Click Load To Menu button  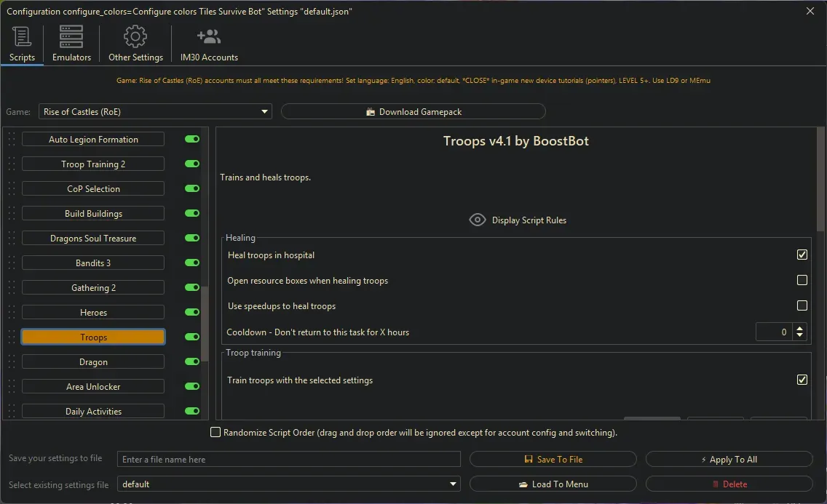pyautogui.click(x=553, y=484)
